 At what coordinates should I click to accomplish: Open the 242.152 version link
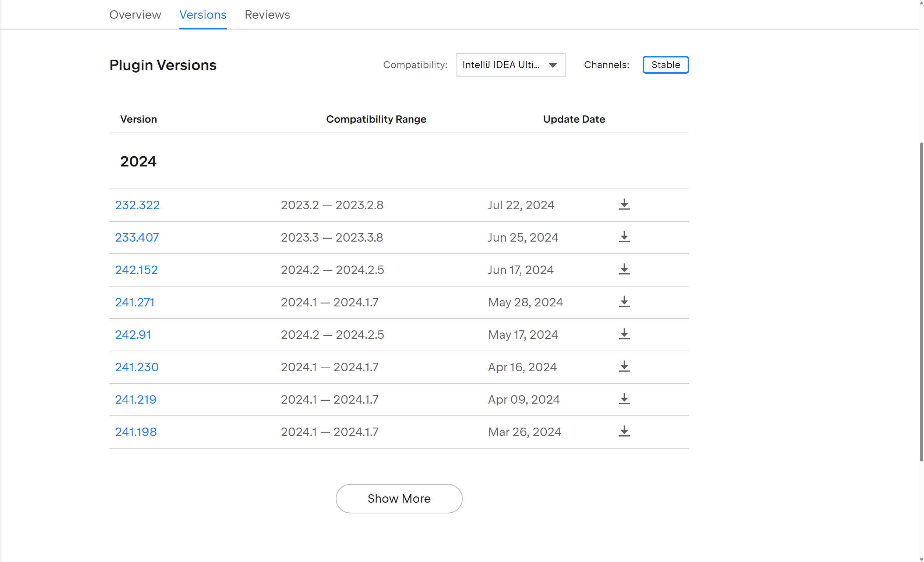[x=136, y=270]
